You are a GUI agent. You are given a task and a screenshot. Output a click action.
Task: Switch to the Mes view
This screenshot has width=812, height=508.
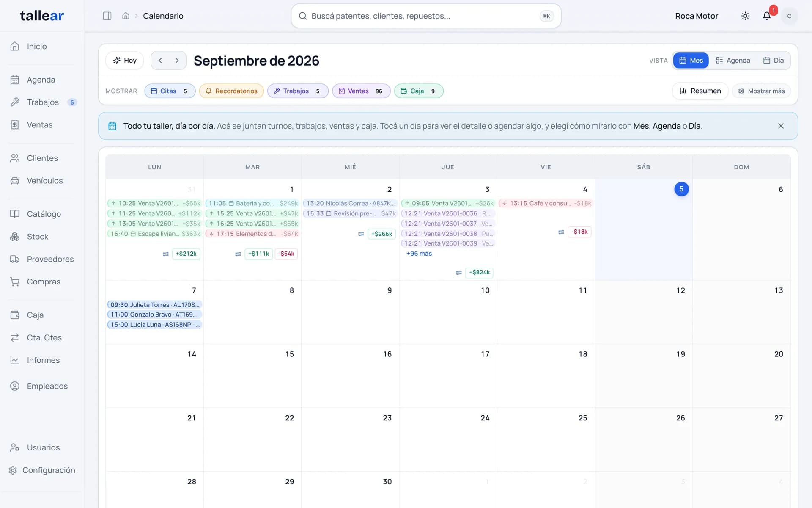tap(691, 61)
